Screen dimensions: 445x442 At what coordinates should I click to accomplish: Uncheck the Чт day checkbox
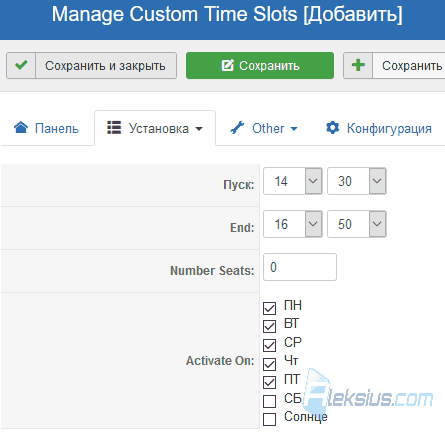[x=269, y=364]
